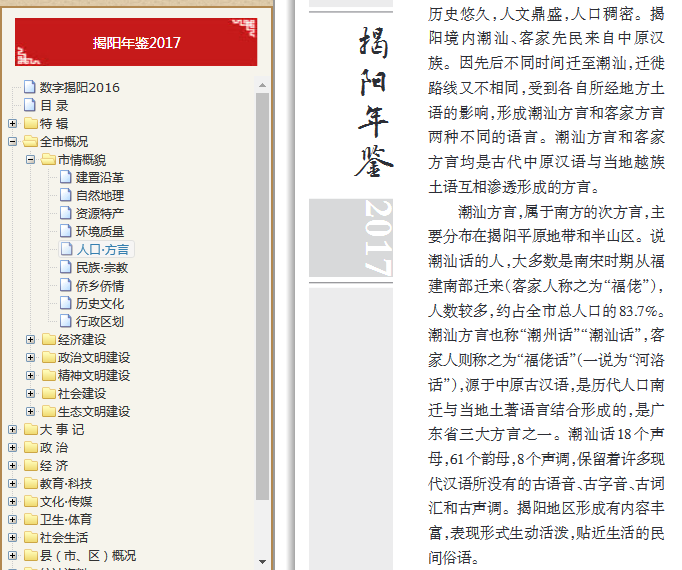
Task: Click the page icon beside 环境质量
Action: (x=66, y=231)
